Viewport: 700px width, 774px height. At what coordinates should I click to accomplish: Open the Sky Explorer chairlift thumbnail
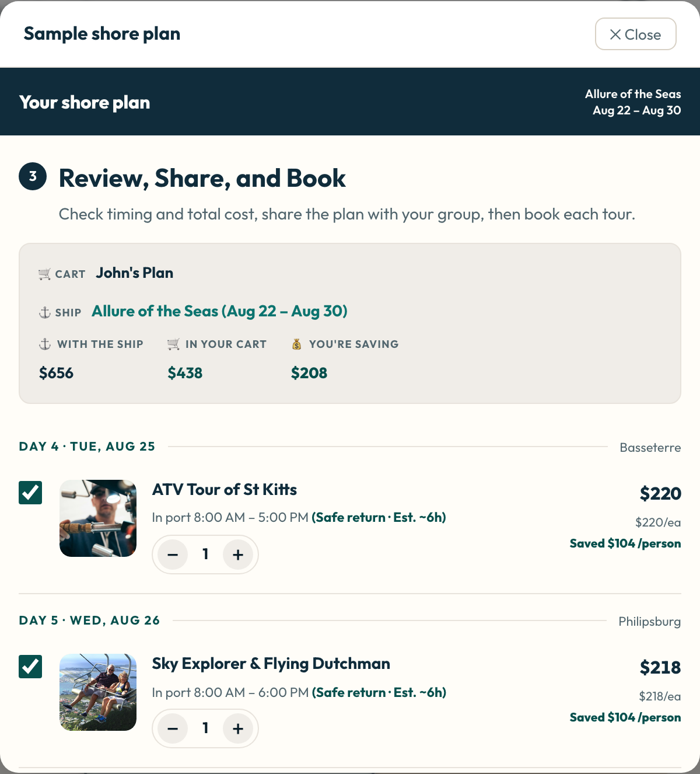[98, 692]
